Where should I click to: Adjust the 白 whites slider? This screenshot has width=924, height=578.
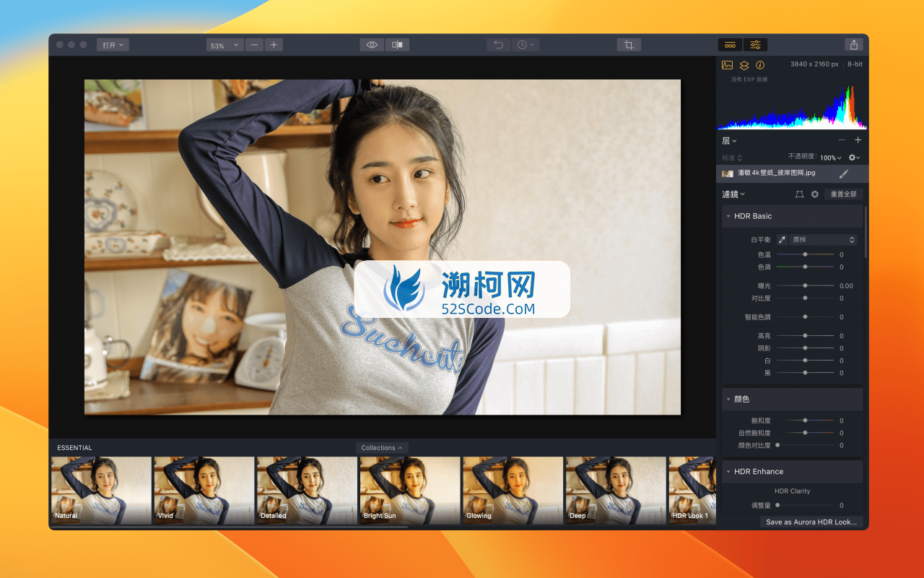pyautogui.click(x=805, y=361)
